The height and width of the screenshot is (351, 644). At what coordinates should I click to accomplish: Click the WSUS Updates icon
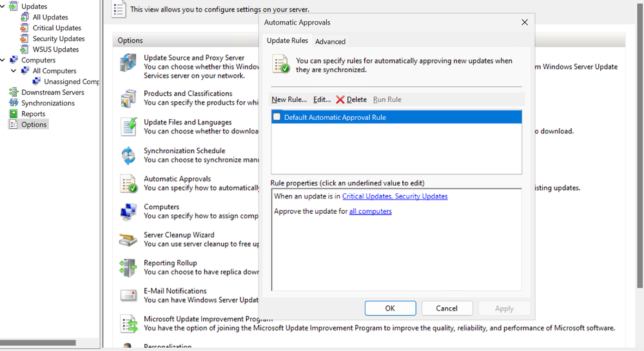coord(25,49)
